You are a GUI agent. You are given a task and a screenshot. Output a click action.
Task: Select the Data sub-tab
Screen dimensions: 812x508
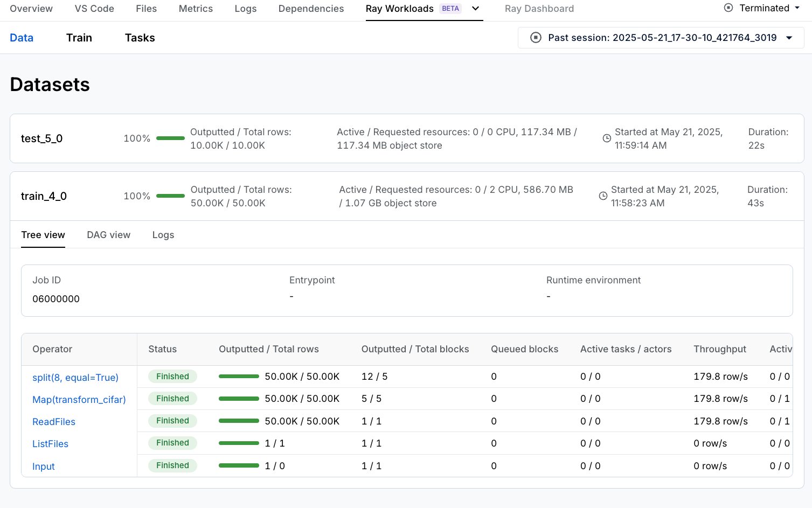click(22, 38)
